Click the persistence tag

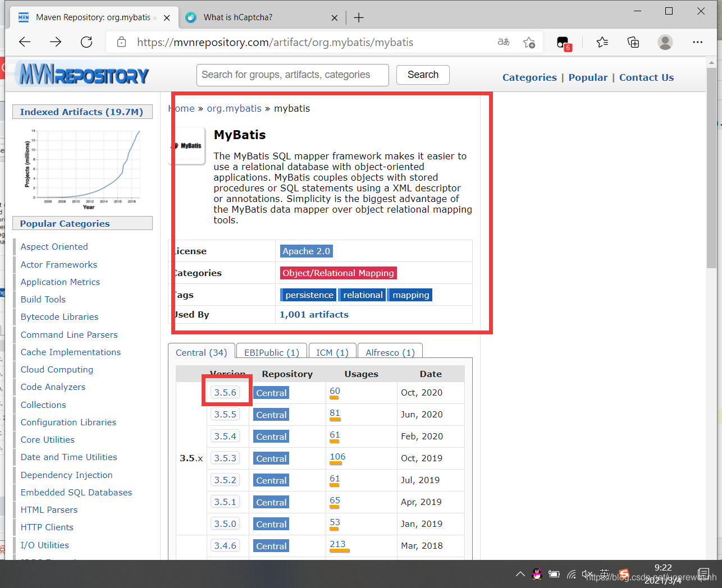coord(309,295)
